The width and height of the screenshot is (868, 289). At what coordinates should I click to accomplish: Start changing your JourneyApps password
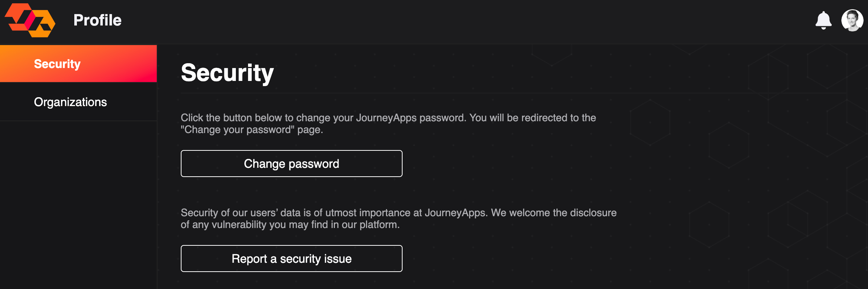tap(291, 163)
